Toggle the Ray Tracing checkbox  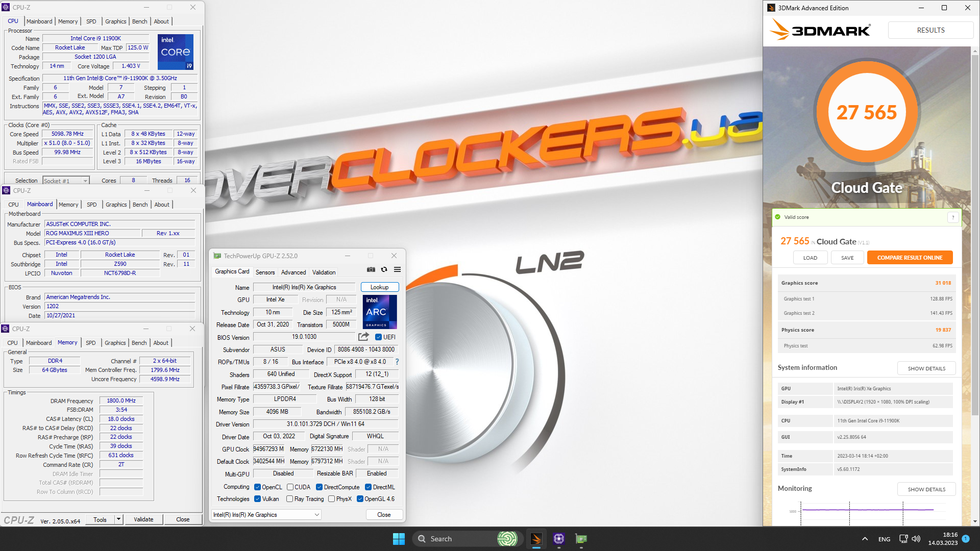(x=289, y=499)
